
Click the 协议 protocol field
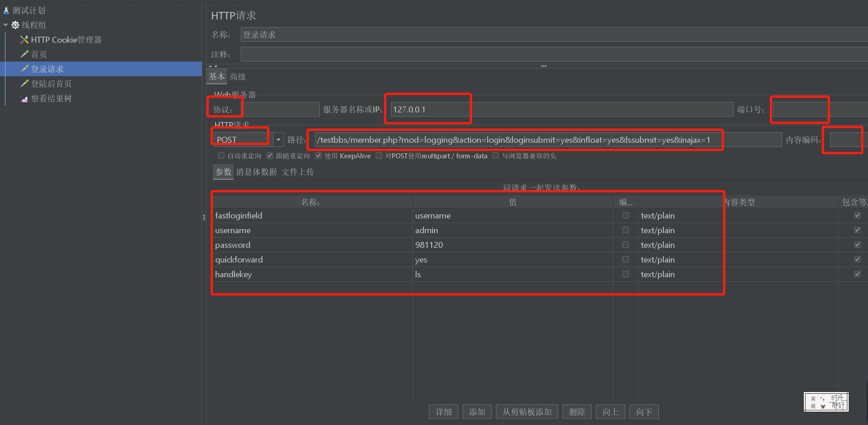coord(281,109)
